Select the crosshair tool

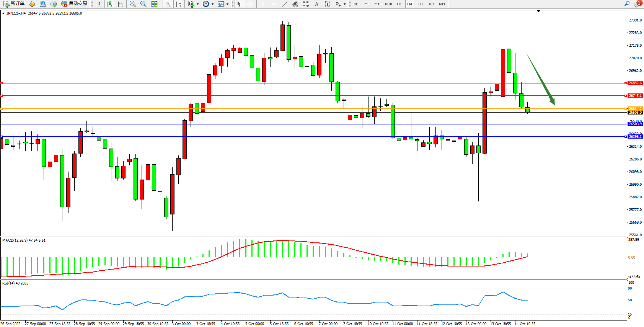[250, 4]
